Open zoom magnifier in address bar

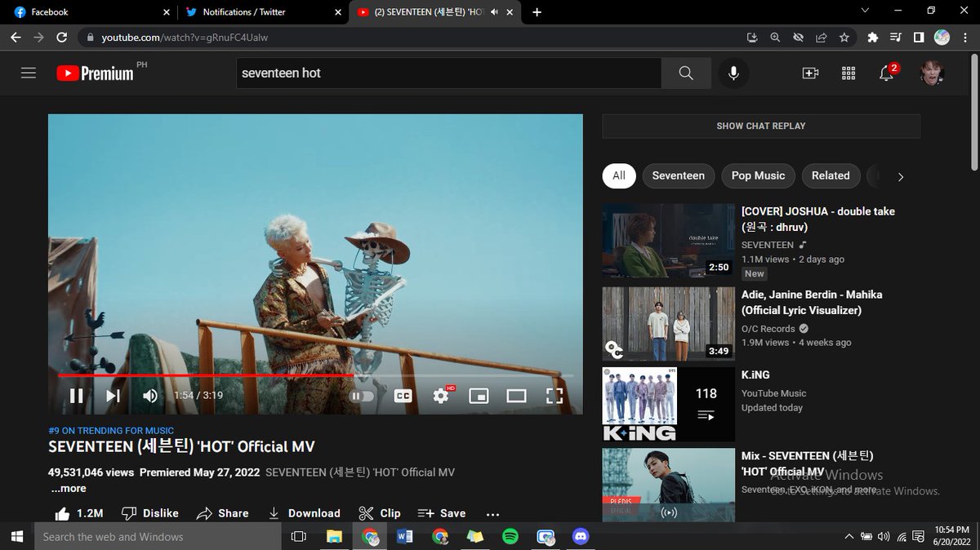(775, 38)
